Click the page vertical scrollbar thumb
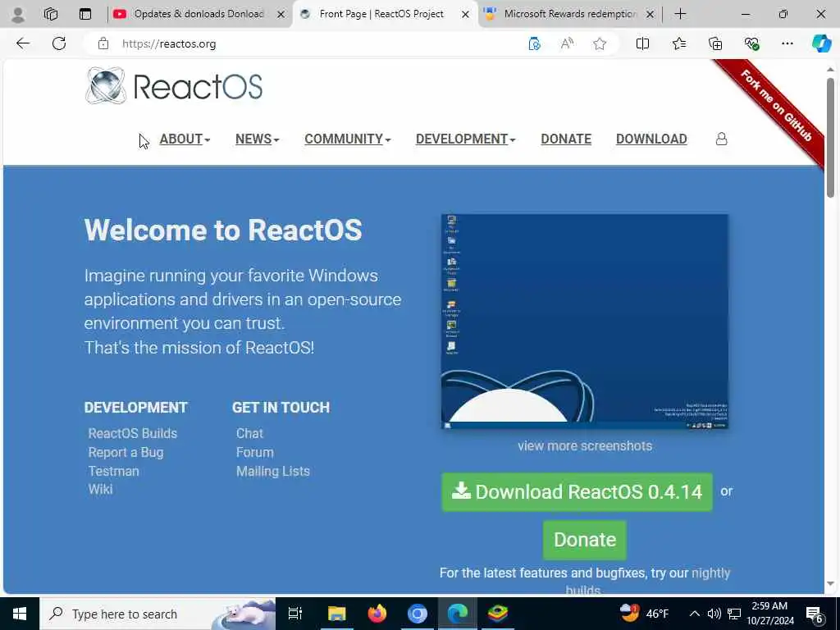Image resolution: width=840 pixels, height=630 pixels. [x=830, y=138]
